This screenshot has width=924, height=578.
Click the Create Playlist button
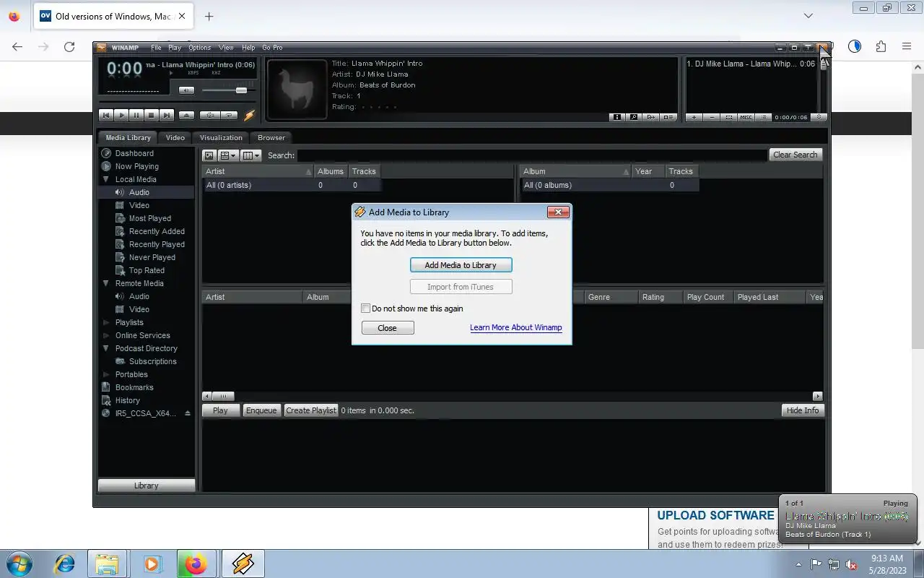tap(311, 410)
